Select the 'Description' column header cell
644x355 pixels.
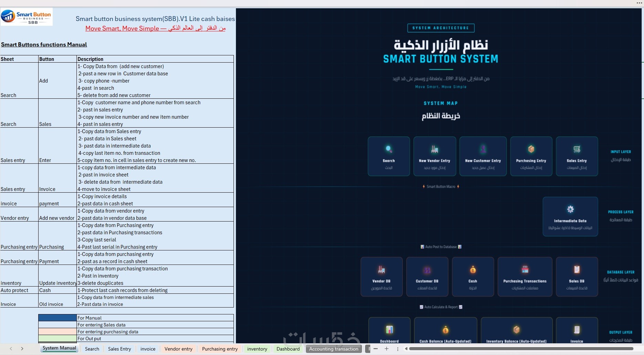click(x=155, y=59)
